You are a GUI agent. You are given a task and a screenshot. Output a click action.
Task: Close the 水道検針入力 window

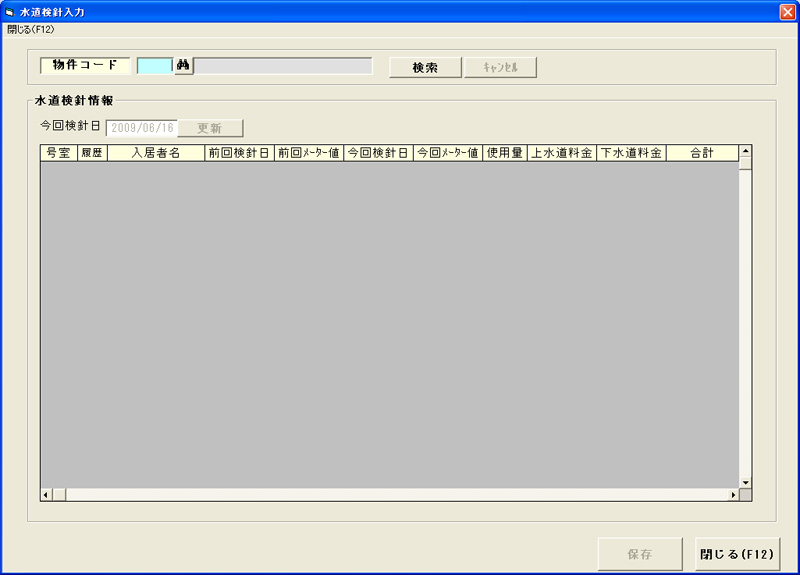pos(788,12)
